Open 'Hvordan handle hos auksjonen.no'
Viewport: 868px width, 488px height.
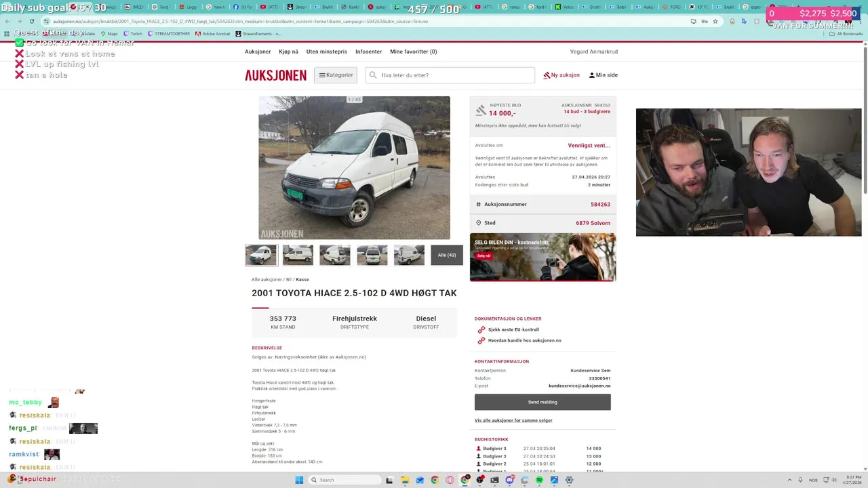tap(525, 340)
